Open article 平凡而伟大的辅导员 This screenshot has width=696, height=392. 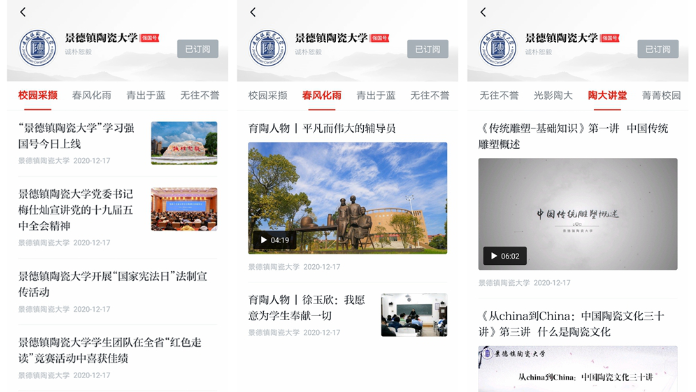tap(322, 128)
